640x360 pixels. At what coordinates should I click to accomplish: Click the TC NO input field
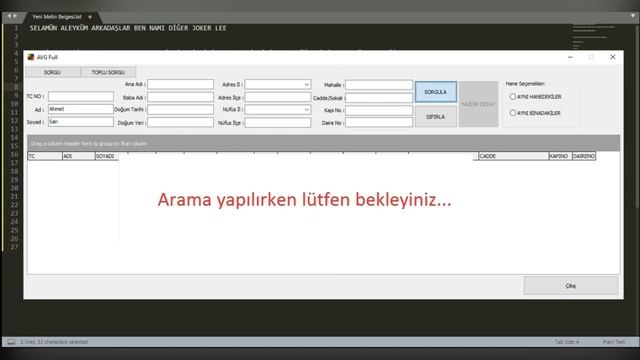point(81,96)
